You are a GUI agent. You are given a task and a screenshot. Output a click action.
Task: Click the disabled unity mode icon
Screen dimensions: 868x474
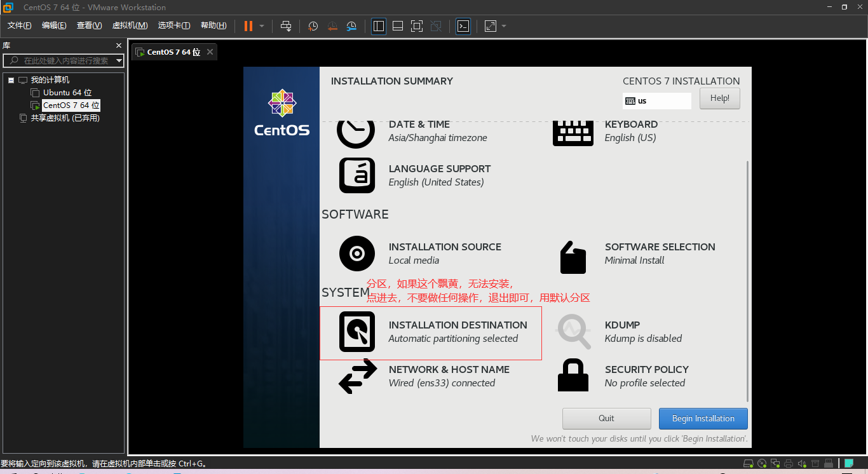(x=436, y=26)
